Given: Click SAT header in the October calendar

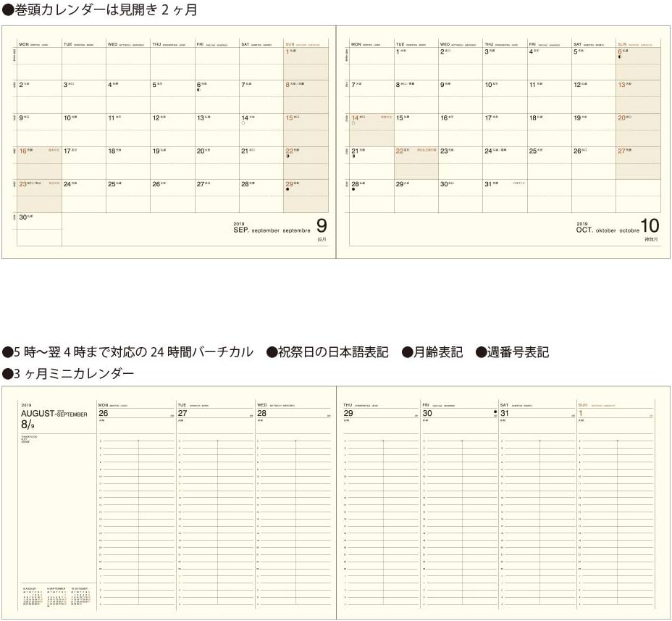Looking at the screenshot, I should click(578, 44).
